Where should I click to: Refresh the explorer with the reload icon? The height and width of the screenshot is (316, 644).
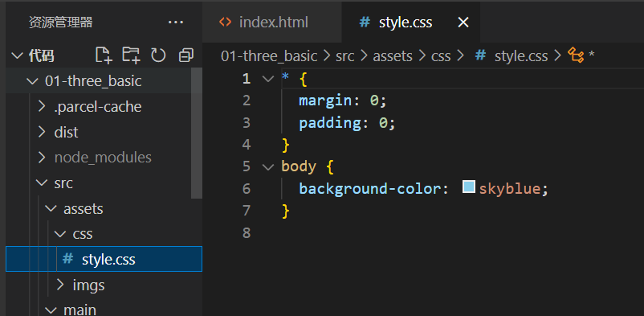[158, 55]
